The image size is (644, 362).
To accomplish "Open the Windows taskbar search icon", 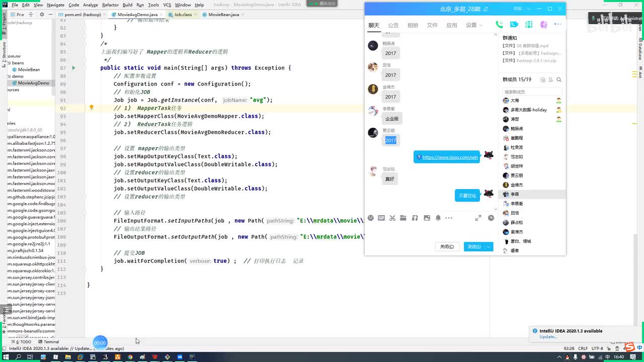I will coord(18,357).
